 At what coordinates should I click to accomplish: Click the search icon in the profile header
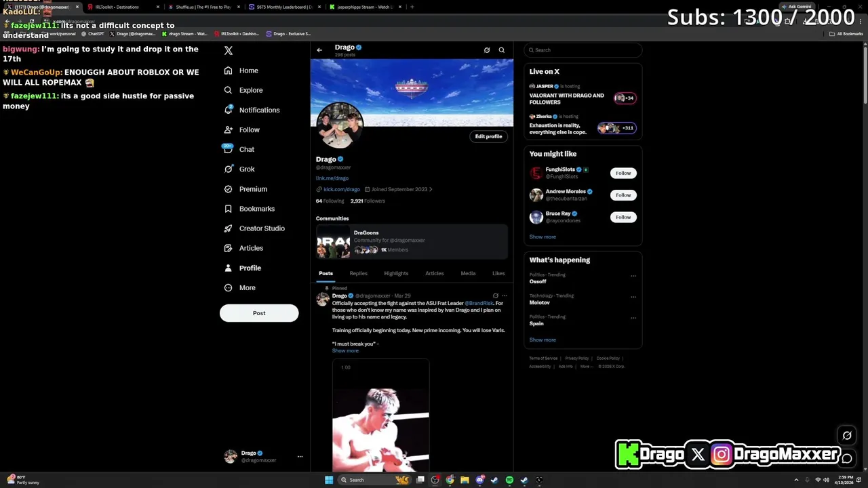pyautogui.click(x=502, y=50)
